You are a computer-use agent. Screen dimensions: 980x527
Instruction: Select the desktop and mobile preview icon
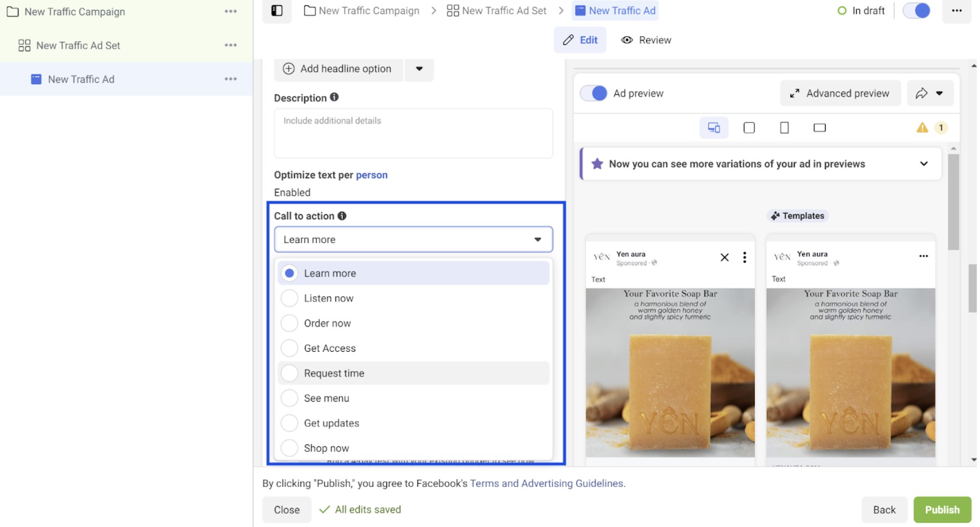pyautogui.click(x=713, y=127)
